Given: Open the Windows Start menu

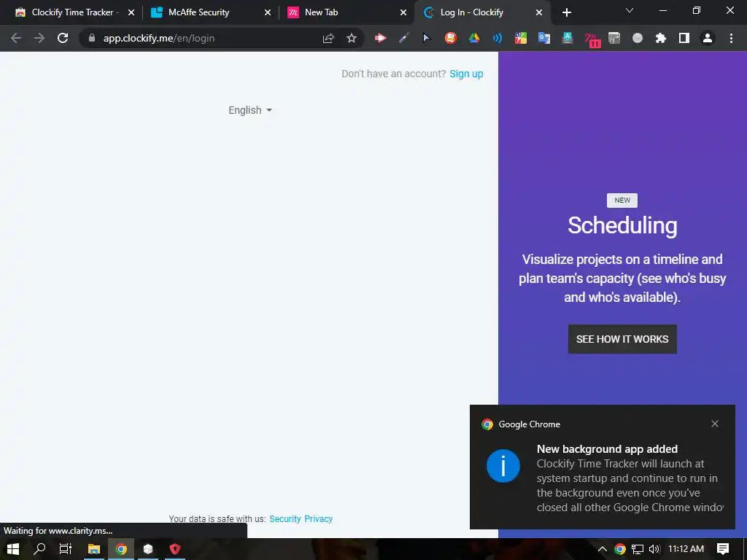Looking at the screenshot, I should [x=13, y=549].
